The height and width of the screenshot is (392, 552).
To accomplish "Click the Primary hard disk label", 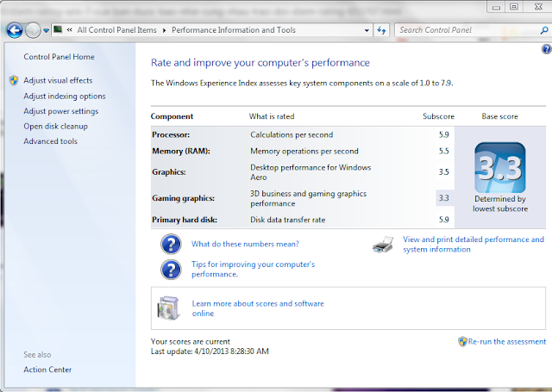I will [x=185, y=220].
